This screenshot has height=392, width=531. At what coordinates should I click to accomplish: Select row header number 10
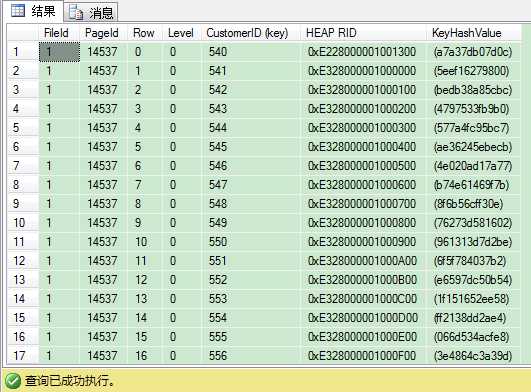pyautogui.click(x=23, y=222)
